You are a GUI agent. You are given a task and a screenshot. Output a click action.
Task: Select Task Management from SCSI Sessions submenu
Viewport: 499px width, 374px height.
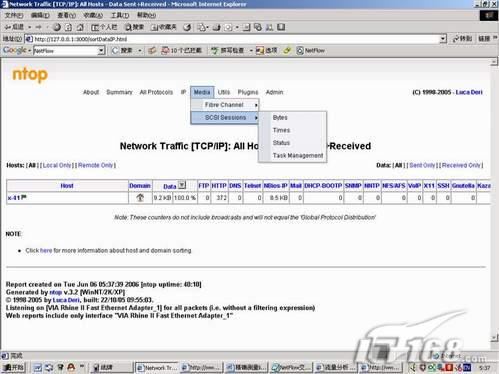[298, 156]
